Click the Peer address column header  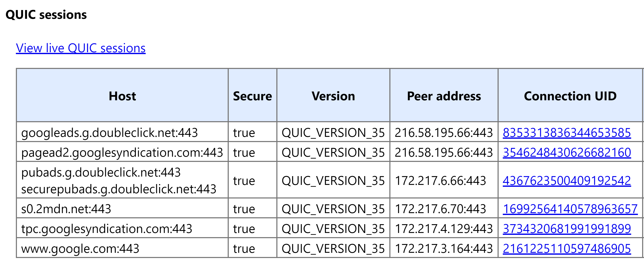point(444,96)
